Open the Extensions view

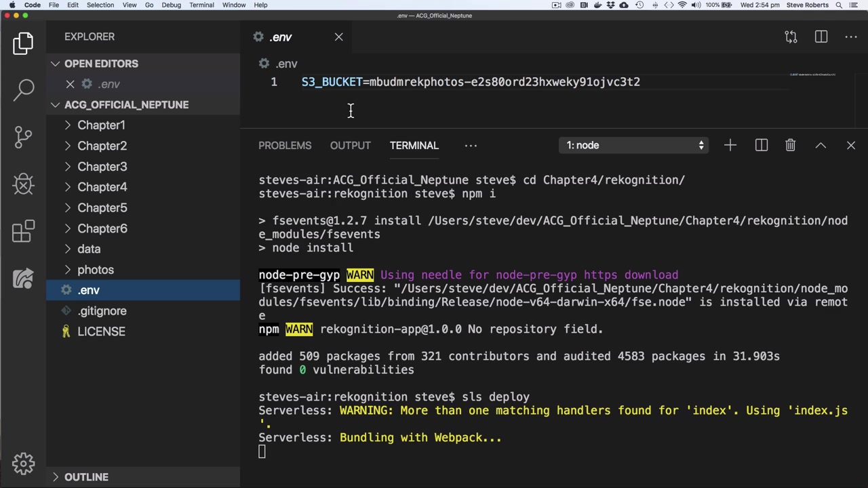coord(24,231)
